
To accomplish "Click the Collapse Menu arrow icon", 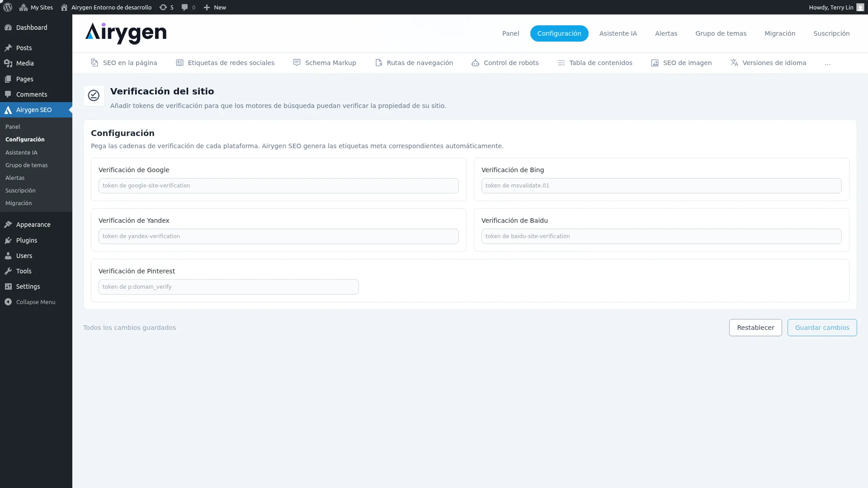I will click(8, 302).
